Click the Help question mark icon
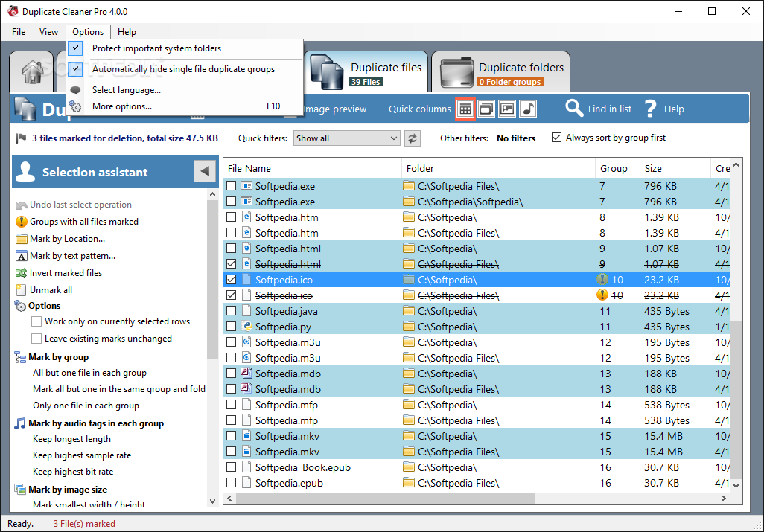The height and width of the screenshot is (532, 764). [651, 109]
